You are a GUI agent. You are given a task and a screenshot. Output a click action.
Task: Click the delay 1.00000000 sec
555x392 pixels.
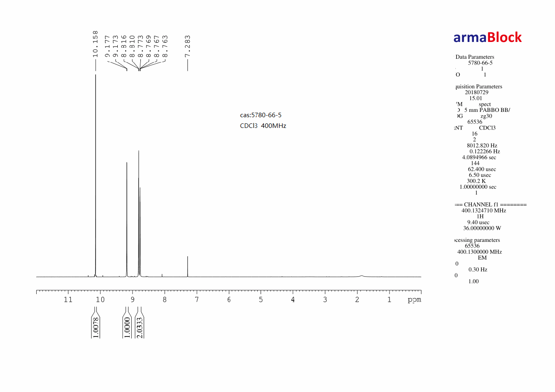point(478,187)
